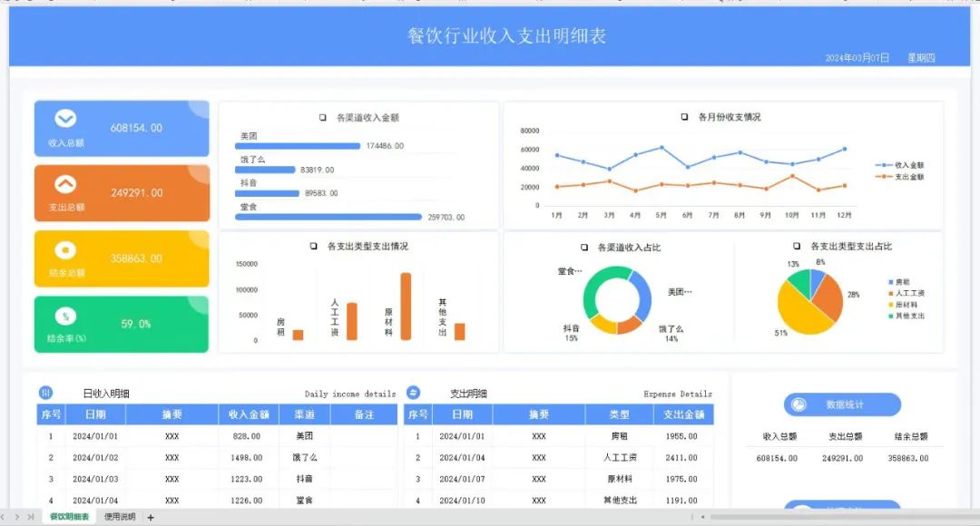Screen dimensions: 980x526
Task: Click the 餐饮行业收入支出明细表 title
Action: pos(507,35)
